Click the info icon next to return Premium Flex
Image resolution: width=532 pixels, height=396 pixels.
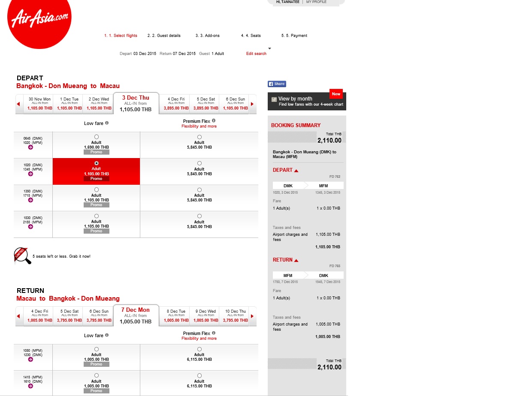(x=213, y=333)
